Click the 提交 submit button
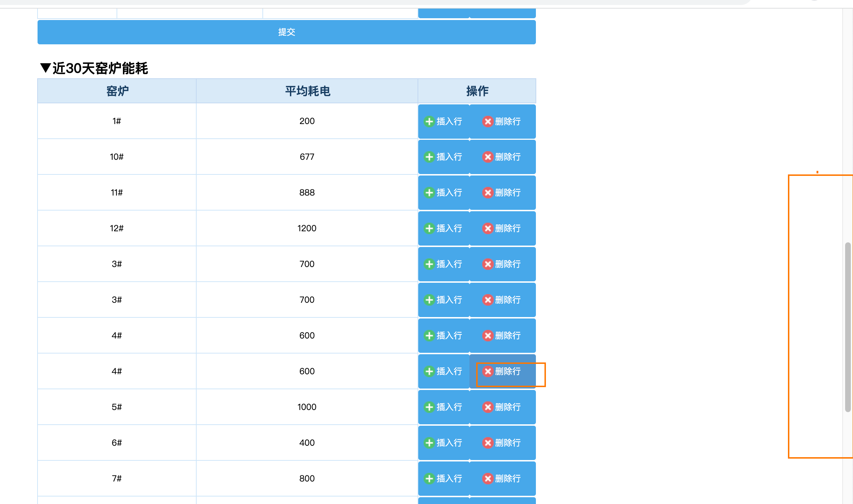 pos(286,32)
